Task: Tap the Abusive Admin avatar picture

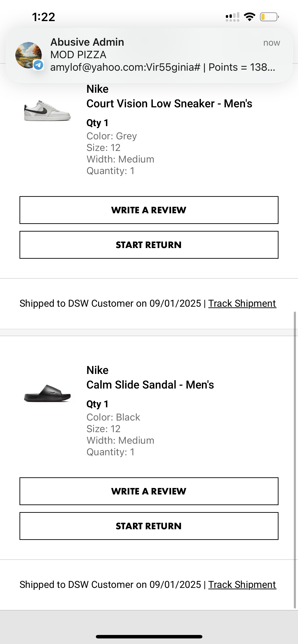Action: coord(28,55)
